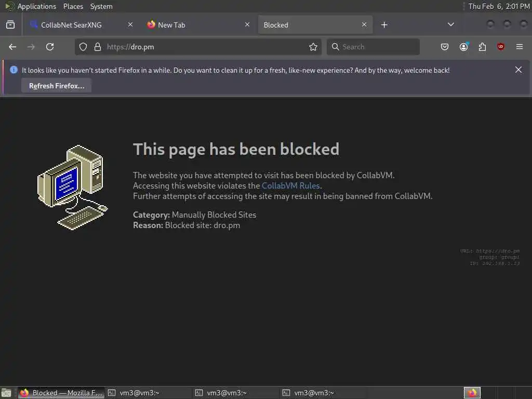This screenshot has height=399, width=532.
Task: Close the CollabNet SearXNG tab
Action: [x=130, y=24]
